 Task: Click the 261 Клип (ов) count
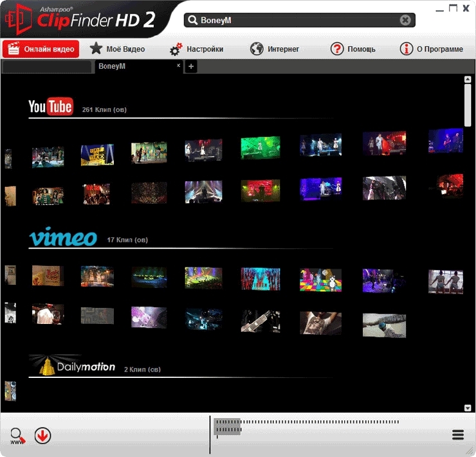[x=104, y=110]
